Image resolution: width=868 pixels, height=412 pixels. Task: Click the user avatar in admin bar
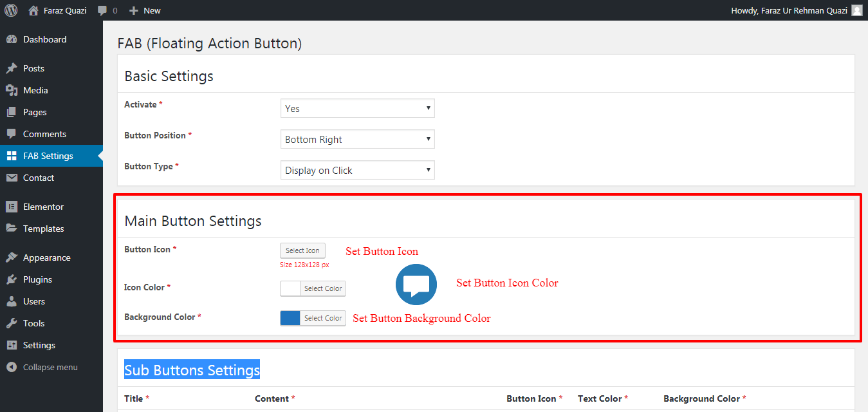coord(856,10)
